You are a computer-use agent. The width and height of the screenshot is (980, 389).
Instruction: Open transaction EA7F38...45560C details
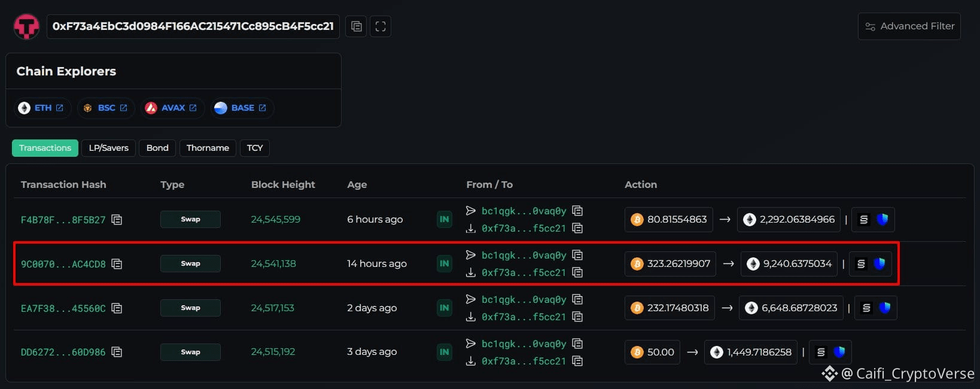[x=63, y=308]
